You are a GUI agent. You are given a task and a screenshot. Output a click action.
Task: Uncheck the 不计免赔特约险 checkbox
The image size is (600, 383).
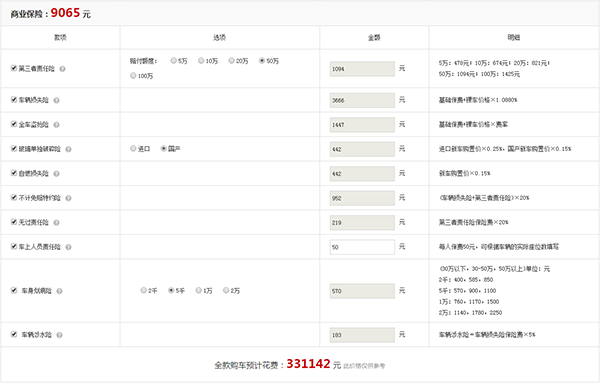tap(14, 197)
